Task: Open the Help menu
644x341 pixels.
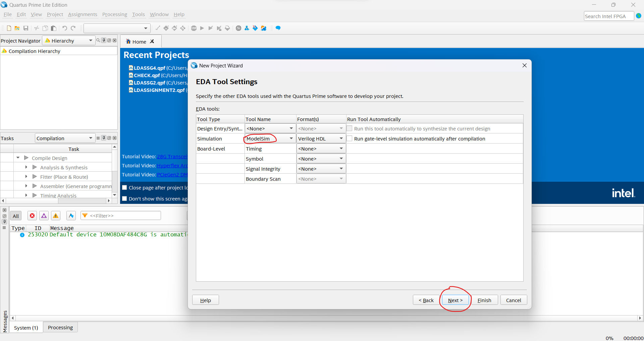Action: [x=179, y=14]
